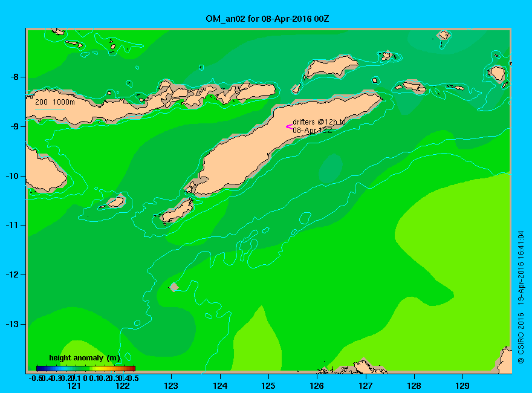Image resolution: width=532 pixels, height=393 pixels.
Task: Click the color bar scale numbers '-0.5 ... 0.5'
Action: (x=84, y=378)
